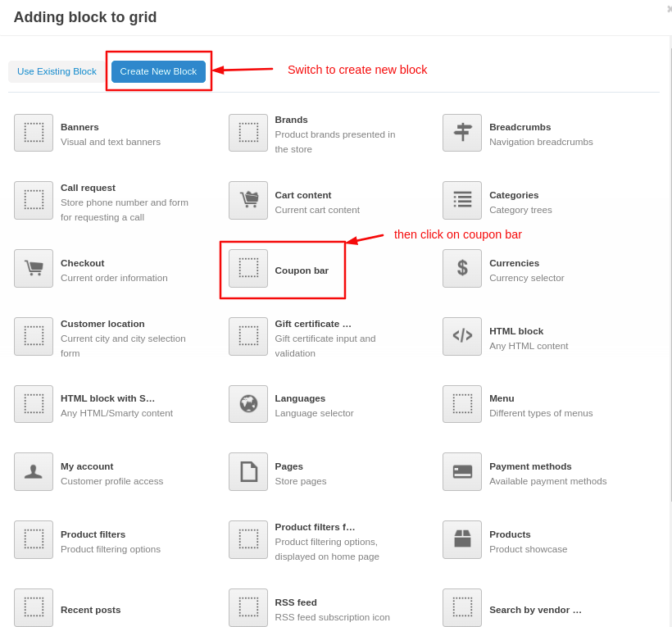Click the 'Product filters' title text
672x627 pixels.
pos(93,534)
